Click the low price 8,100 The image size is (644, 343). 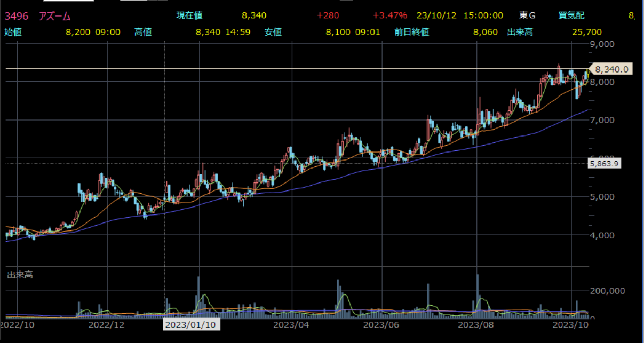click(338, 32)
